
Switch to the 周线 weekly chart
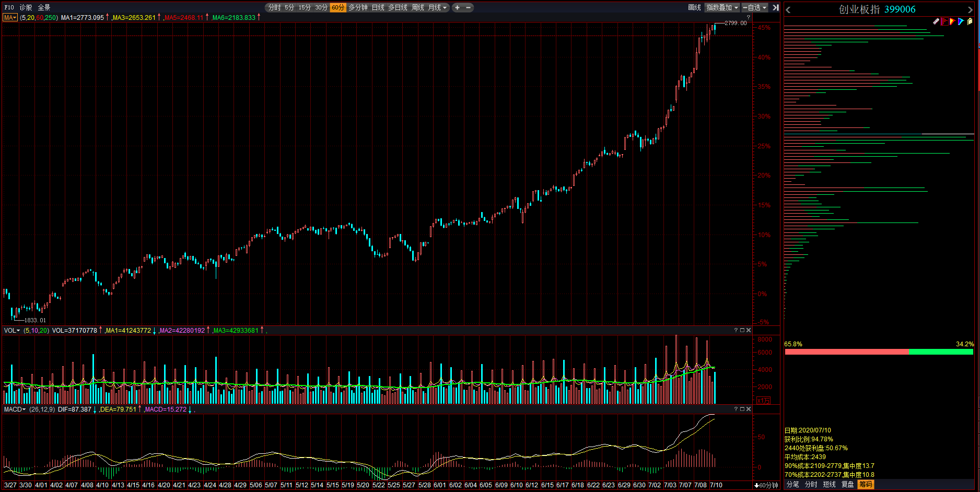[418, 8]
